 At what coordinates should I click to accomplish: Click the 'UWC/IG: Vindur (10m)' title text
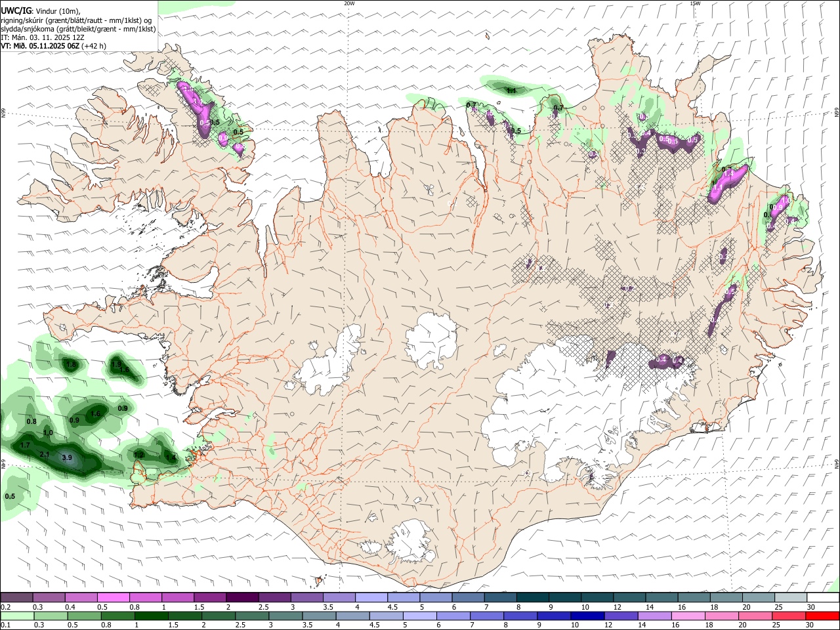pyautogui.click(x=41, y=10)
